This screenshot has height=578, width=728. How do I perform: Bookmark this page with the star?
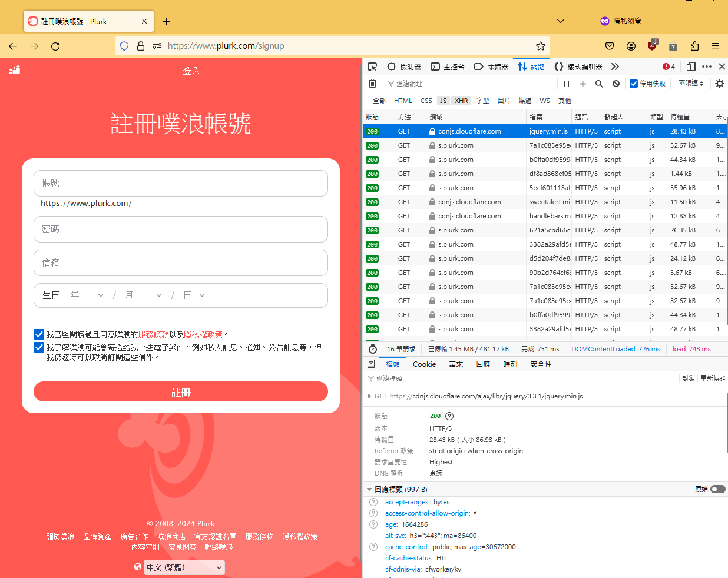[x=541, y=46]
